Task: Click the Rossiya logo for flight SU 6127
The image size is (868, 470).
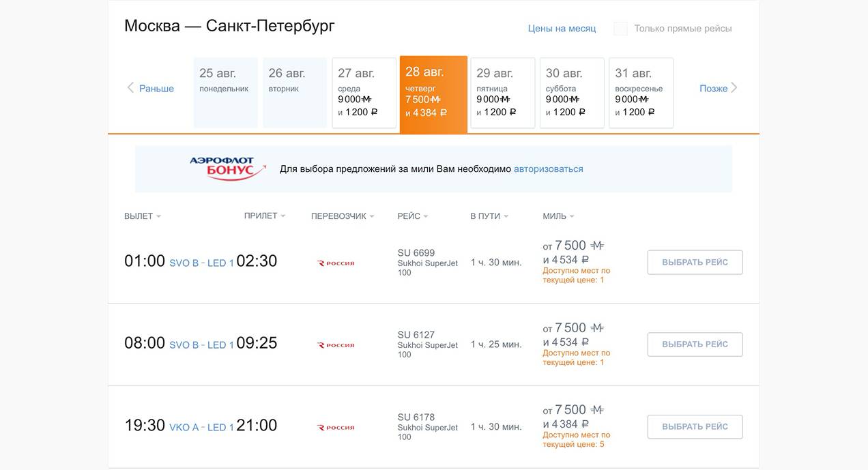Action: pos(336,345)
